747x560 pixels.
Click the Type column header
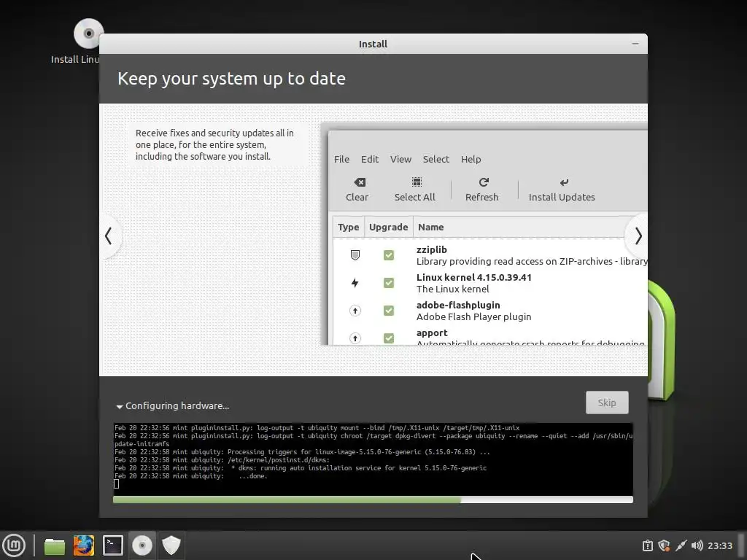[x=348, y=227]
